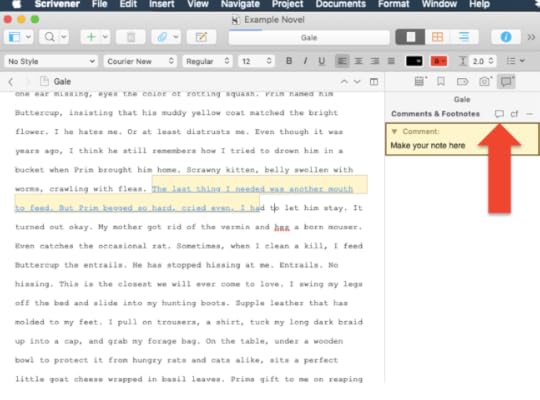The width and height of the screenshot is (540, 400).
Task: Open the Bookmarks inspector tab icon
Action: [440, 81]
